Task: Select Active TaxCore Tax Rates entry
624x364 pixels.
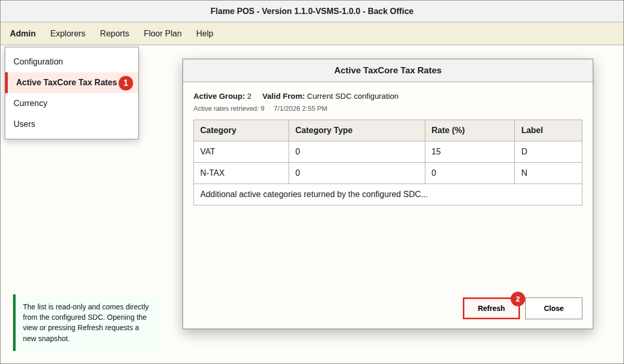Action: pyautogui.click(x=72, y=82)
